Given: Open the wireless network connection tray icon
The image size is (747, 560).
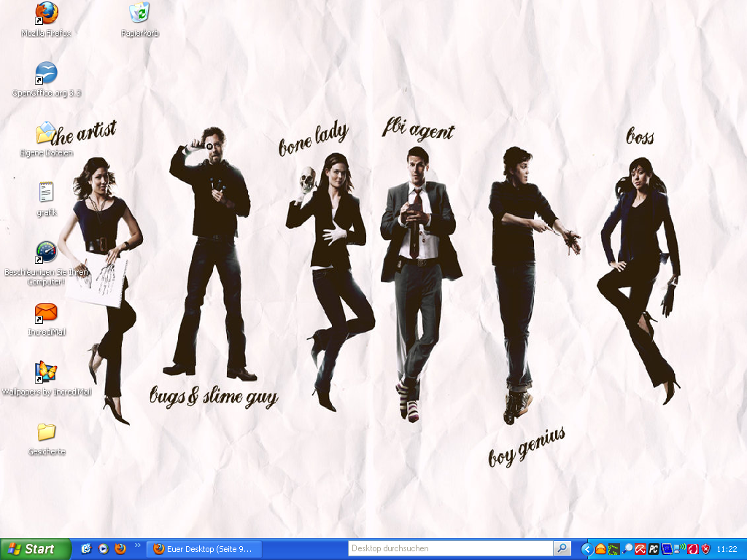Looking at the screenshot, I should (680, 549).
